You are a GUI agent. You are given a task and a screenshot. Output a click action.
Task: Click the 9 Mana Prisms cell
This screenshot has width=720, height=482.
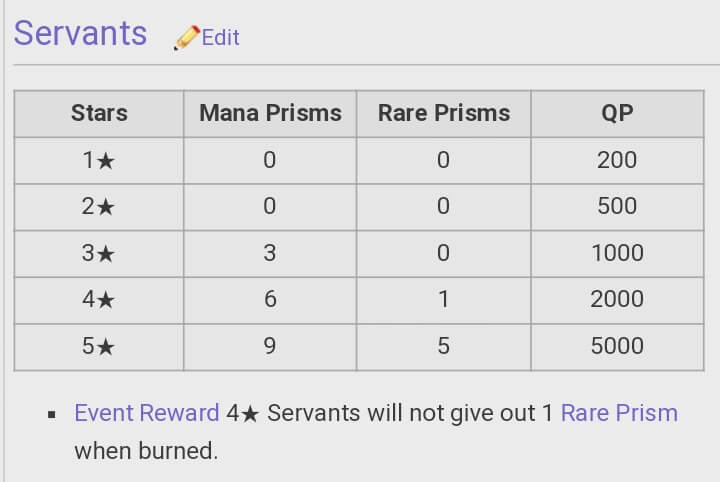[x=270, y=347]
